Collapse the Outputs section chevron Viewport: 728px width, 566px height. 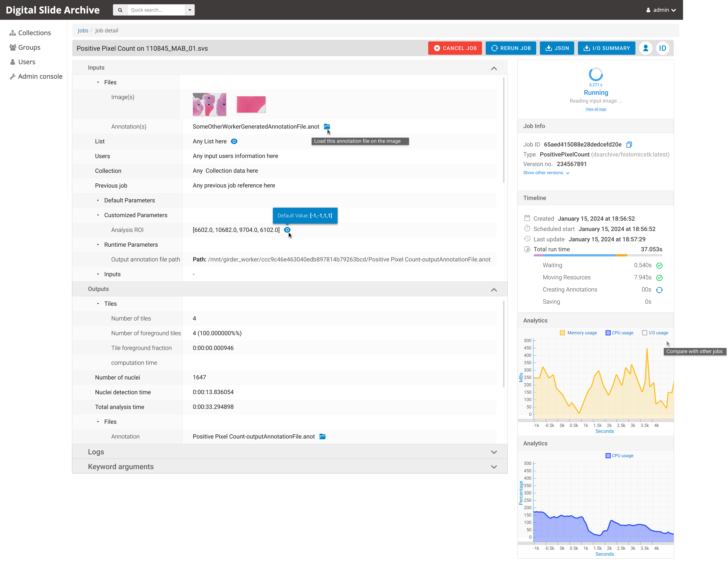point(494,289)
